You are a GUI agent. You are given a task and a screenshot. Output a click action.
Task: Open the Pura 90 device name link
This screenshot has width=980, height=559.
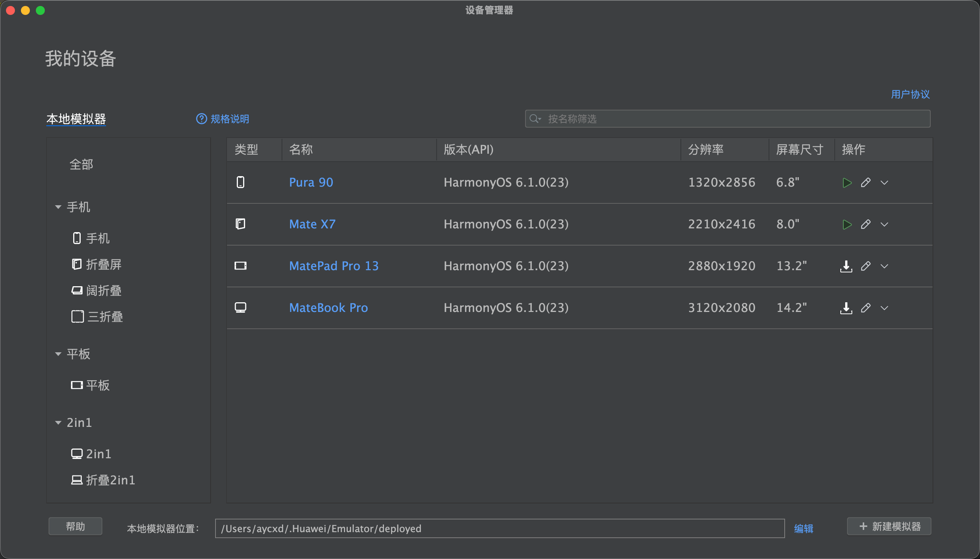coord(311,182)
